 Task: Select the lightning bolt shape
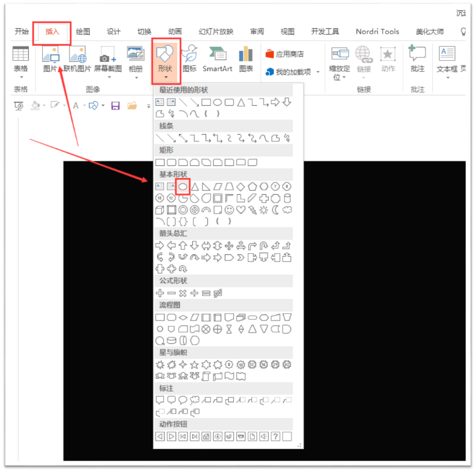252,210
